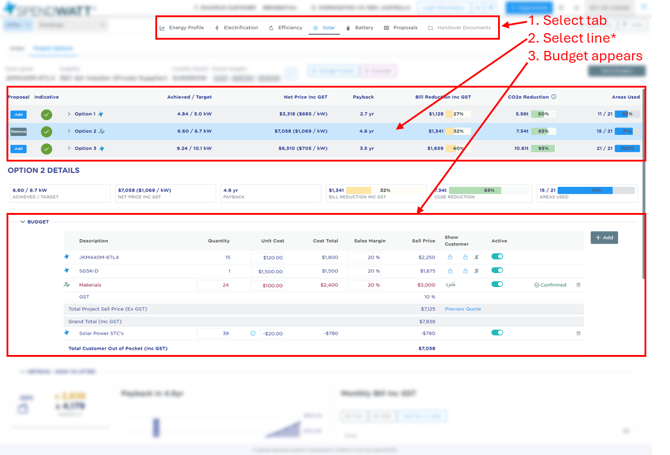Screen dimensions: 670x455
Task: Click green indicative checkmark for Option 1
Action: (x=46, y=115)
